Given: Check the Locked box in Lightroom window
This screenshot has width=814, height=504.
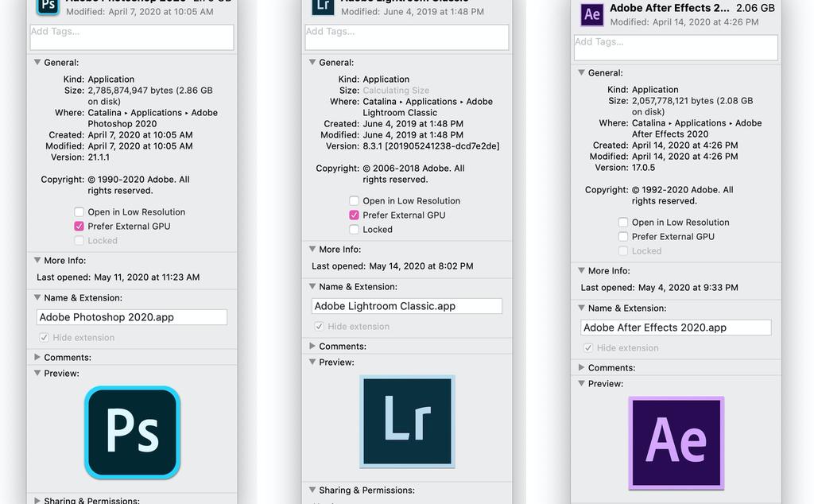Looking at the screenshot, I should (354, 230).
